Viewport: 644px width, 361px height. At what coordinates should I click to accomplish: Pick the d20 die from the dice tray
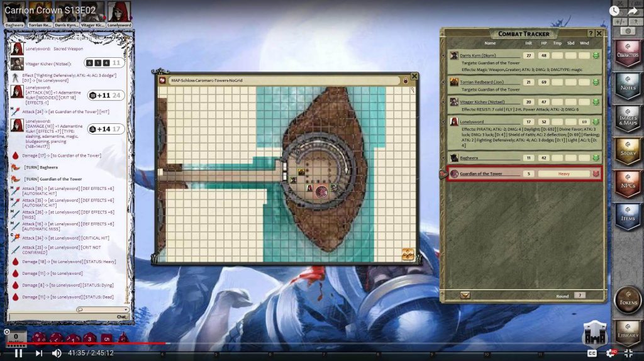pos(39,338)
